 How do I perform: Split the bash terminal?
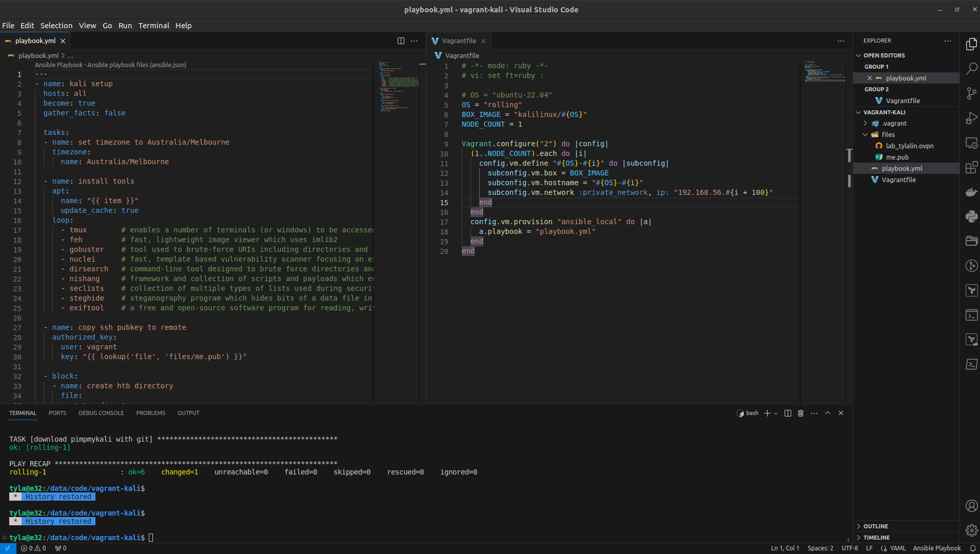pyautogui.click(x=788, y=413)
